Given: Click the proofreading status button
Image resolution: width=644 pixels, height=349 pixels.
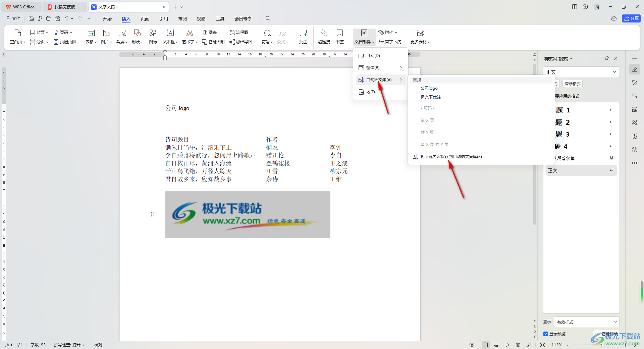Looking at the screenshot, I should coord(98,345).
